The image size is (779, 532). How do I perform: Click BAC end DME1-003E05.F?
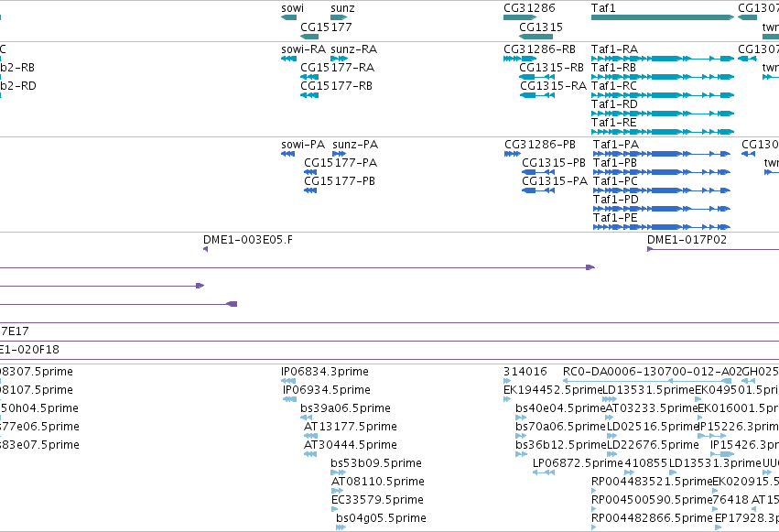click(248, 240)
